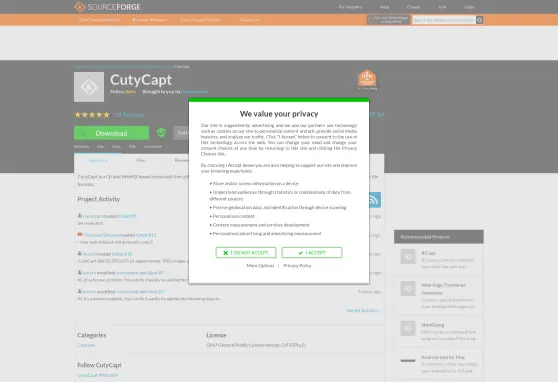Image resolution: width=558 pixels, height=382 pixels.
Task: Click the KCapt project icon
Action: coord(408,256)
